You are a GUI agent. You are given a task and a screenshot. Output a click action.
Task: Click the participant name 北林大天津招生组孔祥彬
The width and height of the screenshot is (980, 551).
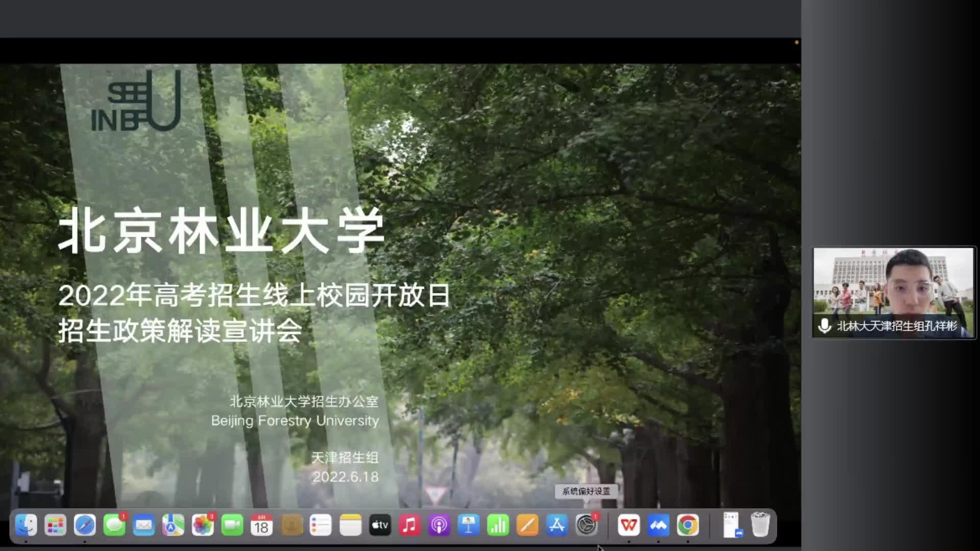click(897, 326)
